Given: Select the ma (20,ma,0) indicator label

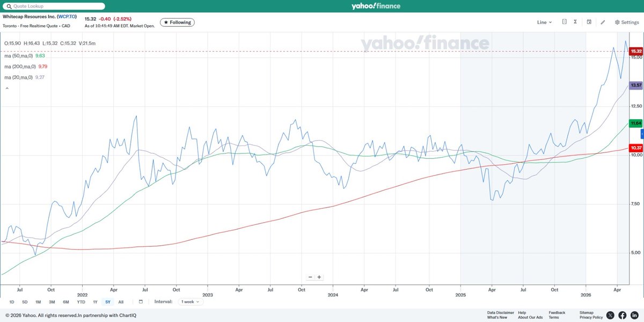Looking at the screenshot, I should tap(19, 77).
